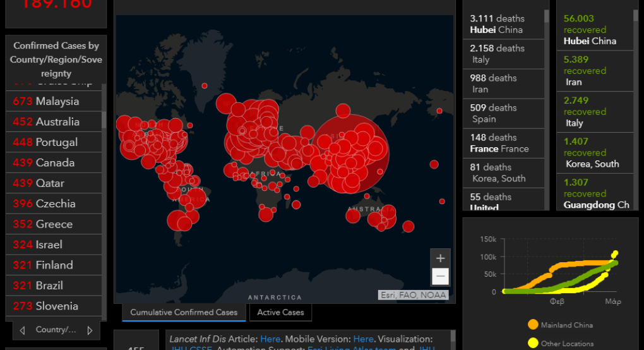Open the Mobile Version 'Here' link
This screenshot has width=644, height=350.
pyautogui.click(x=363, y=339)
